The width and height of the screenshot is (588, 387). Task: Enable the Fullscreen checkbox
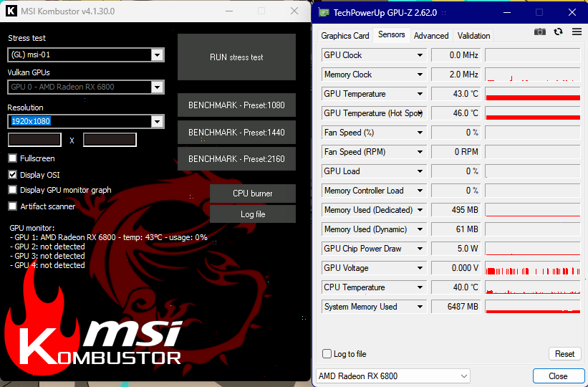coord(13,158)
